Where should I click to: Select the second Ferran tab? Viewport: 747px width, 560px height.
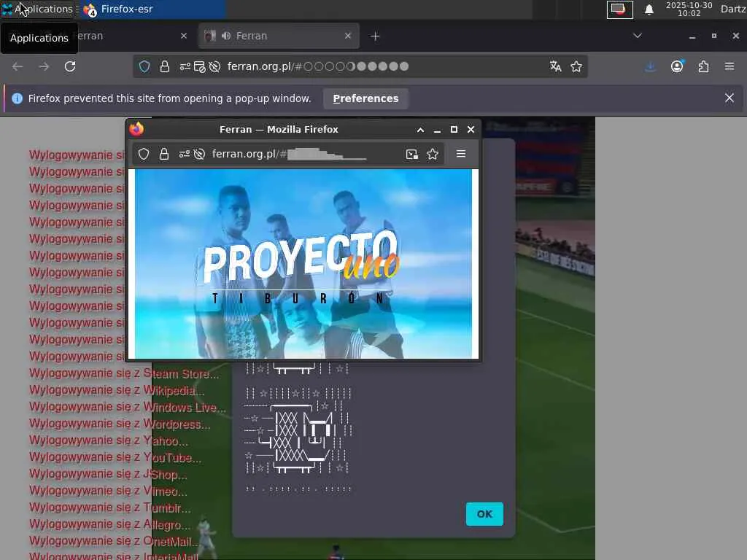279,36
